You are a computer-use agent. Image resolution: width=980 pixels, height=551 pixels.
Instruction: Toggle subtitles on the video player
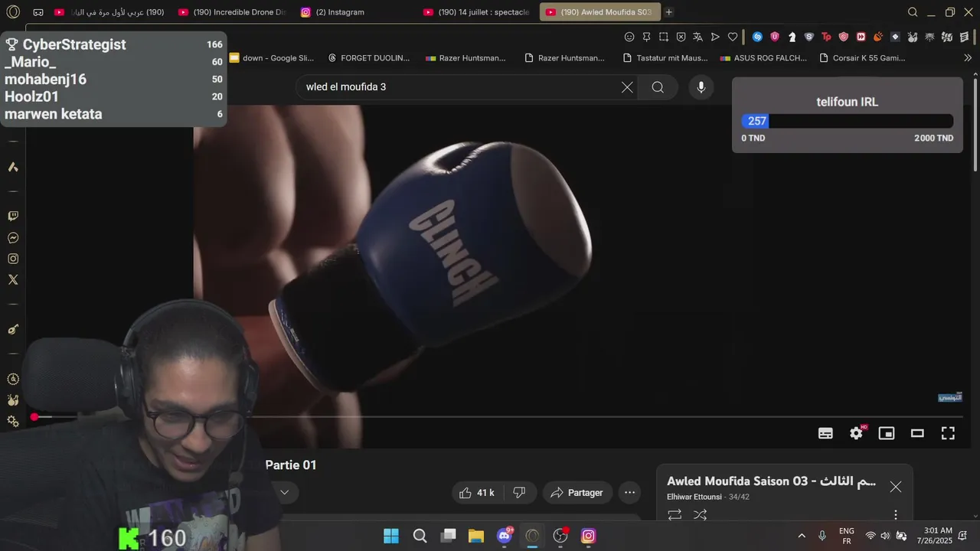(x=825, y=433)
